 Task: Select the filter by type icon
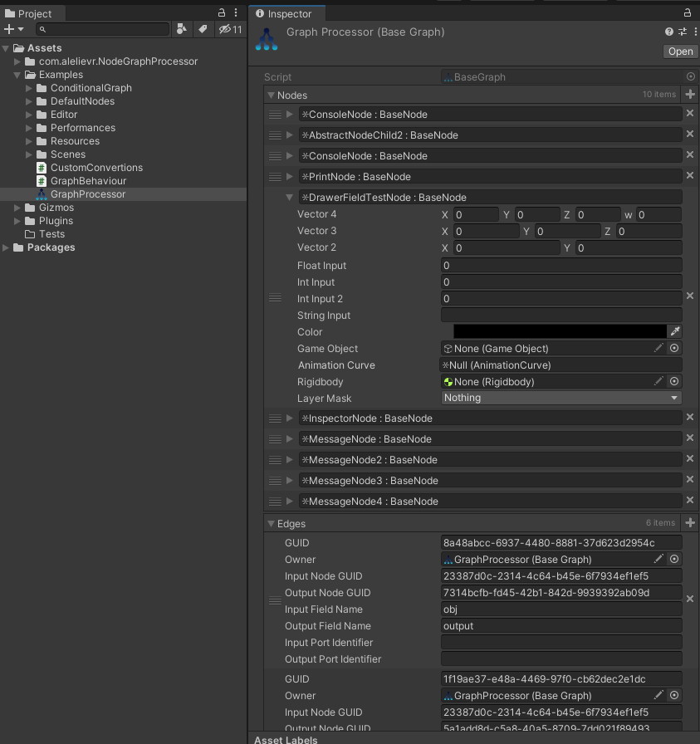182,28
